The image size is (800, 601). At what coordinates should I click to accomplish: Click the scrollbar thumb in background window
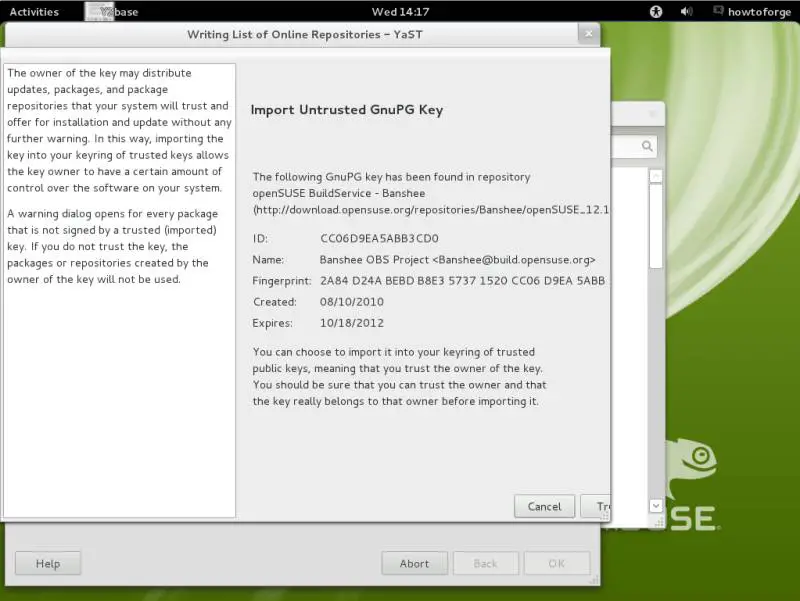click(x=656, y=226)
